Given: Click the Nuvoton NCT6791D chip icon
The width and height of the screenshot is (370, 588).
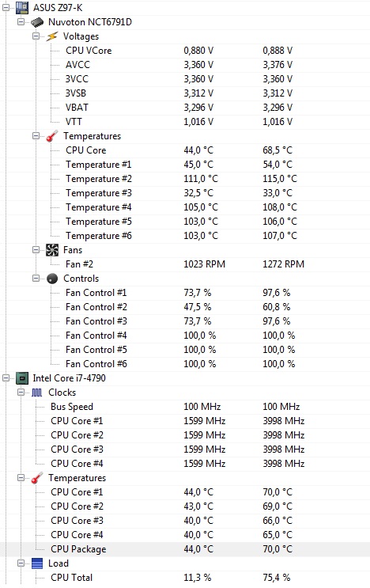Looking at the screenshot, I should click(x=37, y=22).
